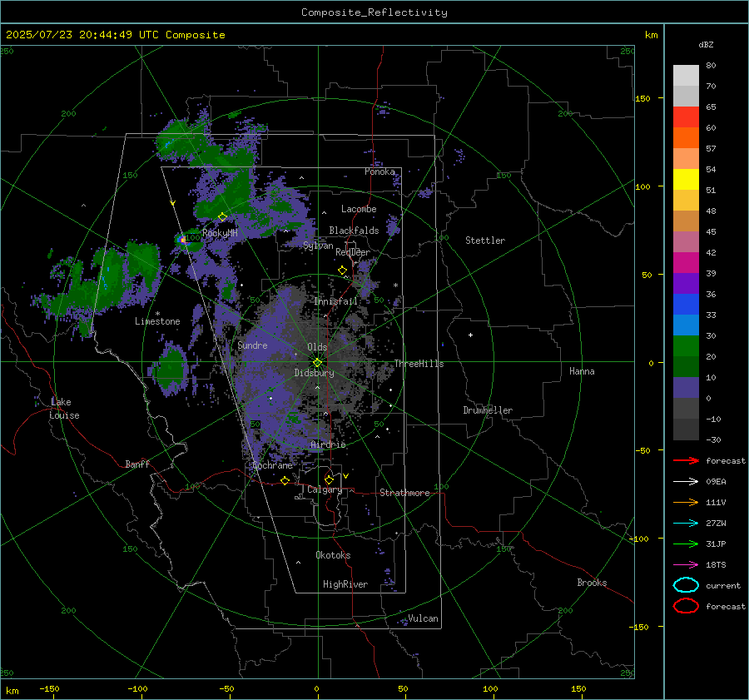
Task: Click the 80 dBZ color swatch
Action: (686, 75)
